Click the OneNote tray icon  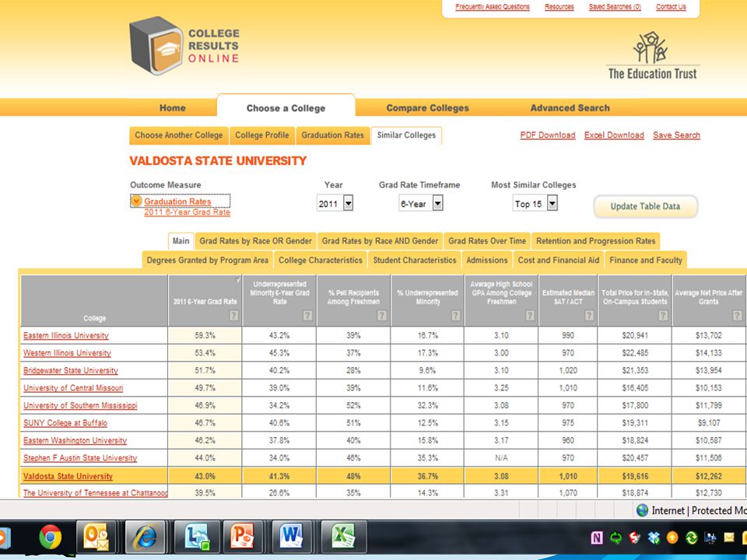point(597,538)
